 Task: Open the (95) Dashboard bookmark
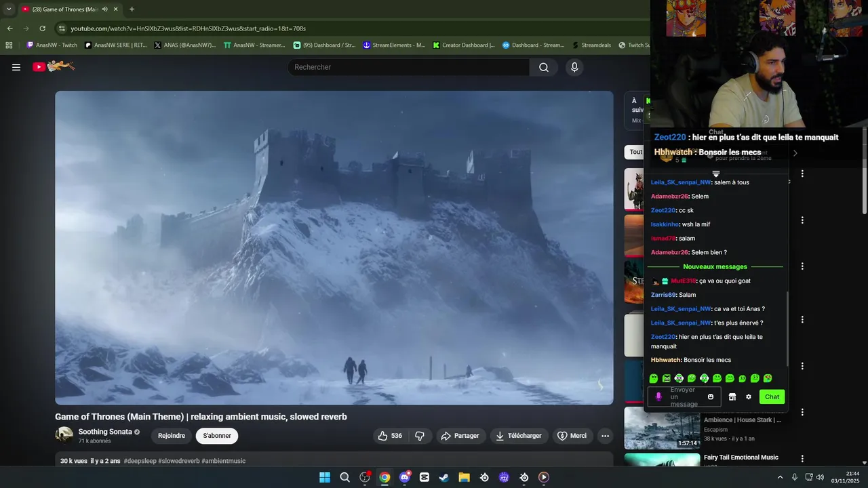(324, 45)
